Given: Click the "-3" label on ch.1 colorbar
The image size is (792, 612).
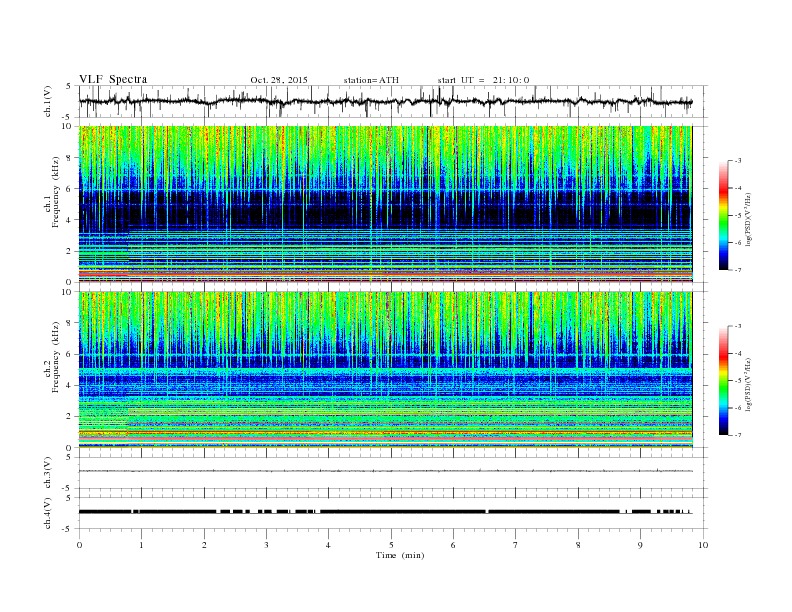Looking at the screenshot, I should pos(738,161).
